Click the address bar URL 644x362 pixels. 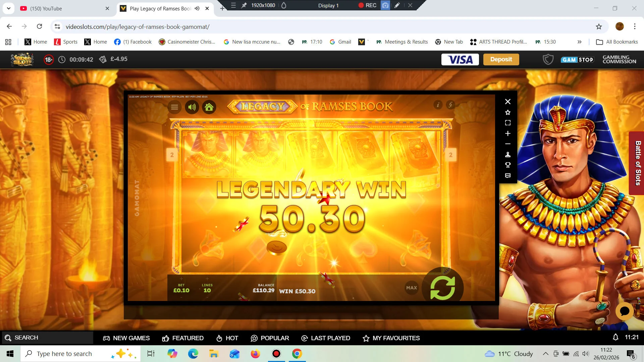point(138,27)
